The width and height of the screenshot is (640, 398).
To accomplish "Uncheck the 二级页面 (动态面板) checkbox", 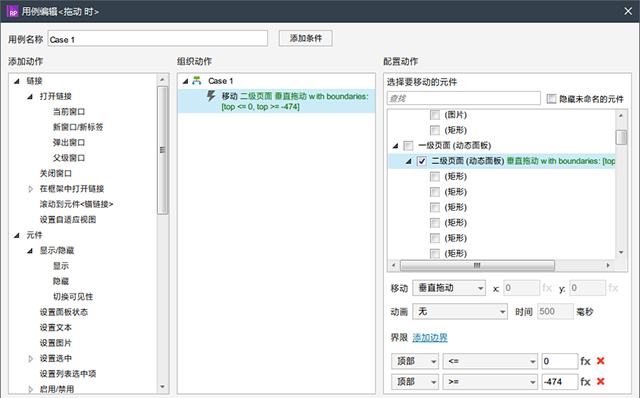I will click(x=422, y=161).
